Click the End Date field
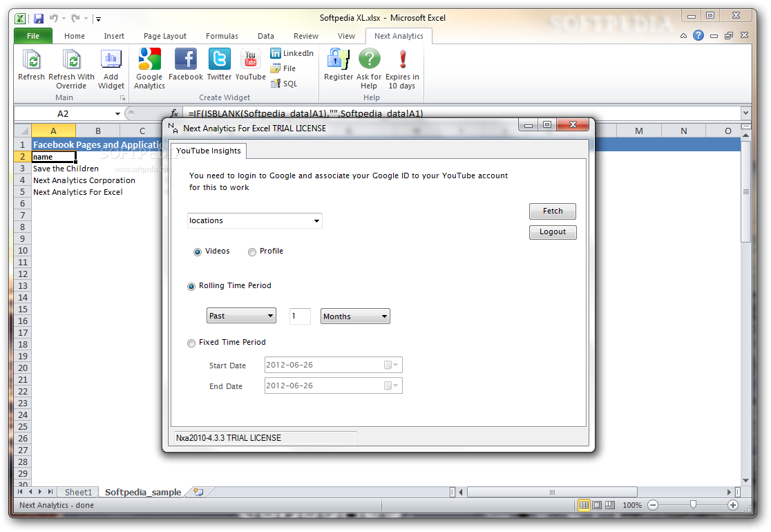This screenshot has width=771, height=532. 334,386
